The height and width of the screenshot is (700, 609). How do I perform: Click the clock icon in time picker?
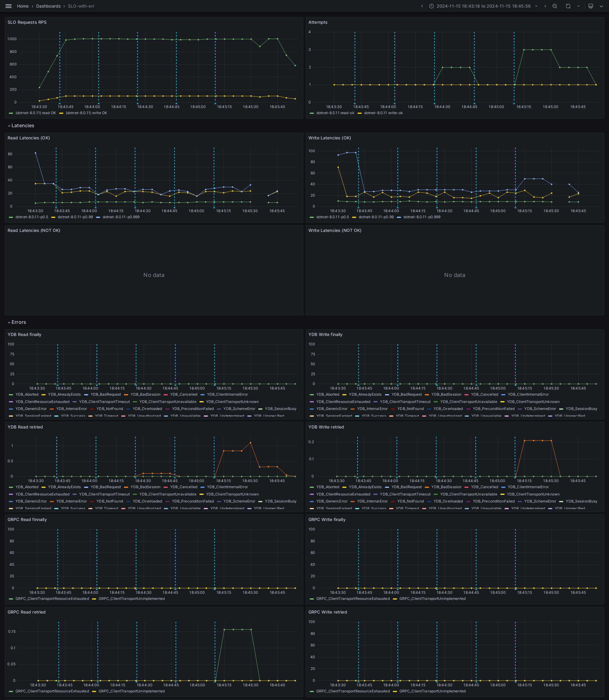(431, 6)
